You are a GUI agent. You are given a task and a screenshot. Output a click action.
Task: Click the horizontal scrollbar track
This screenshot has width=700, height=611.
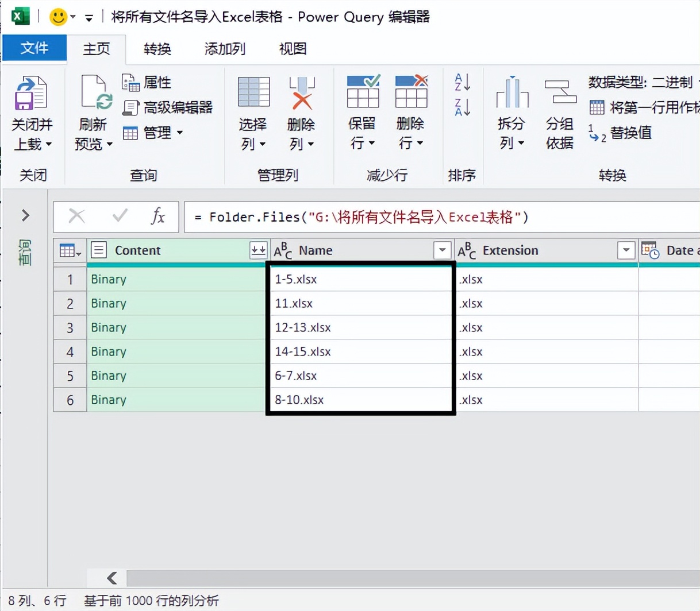click(413, 578)
